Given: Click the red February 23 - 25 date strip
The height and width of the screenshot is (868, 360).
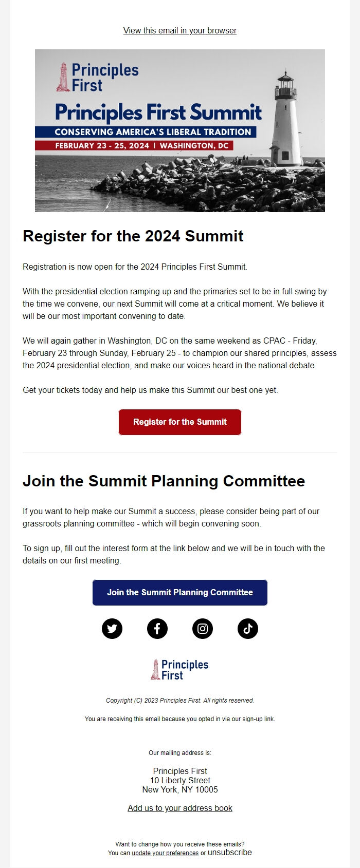Looking at the screenshot, I should [x=141, y=146].
